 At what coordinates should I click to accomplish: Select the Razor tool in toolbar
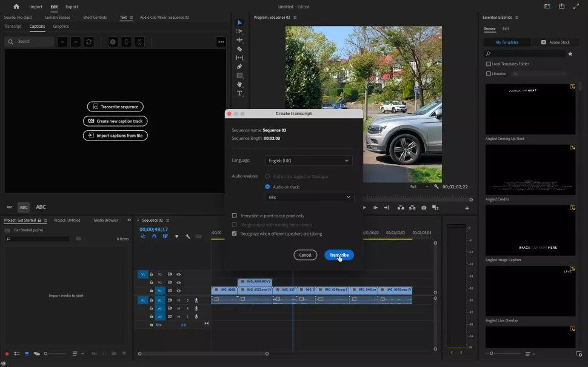[239, 49]
